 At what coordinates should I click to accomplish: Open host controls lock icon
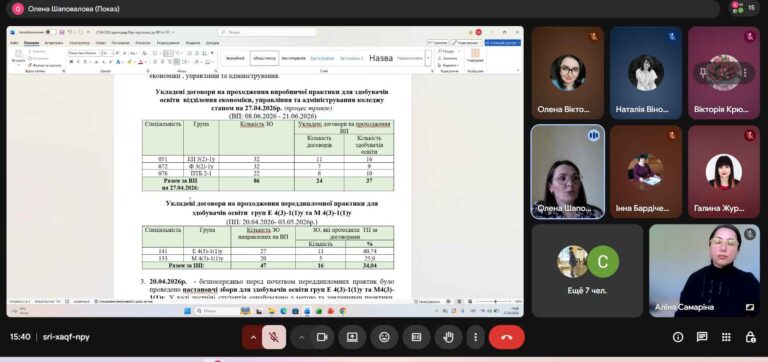(750, 337)
